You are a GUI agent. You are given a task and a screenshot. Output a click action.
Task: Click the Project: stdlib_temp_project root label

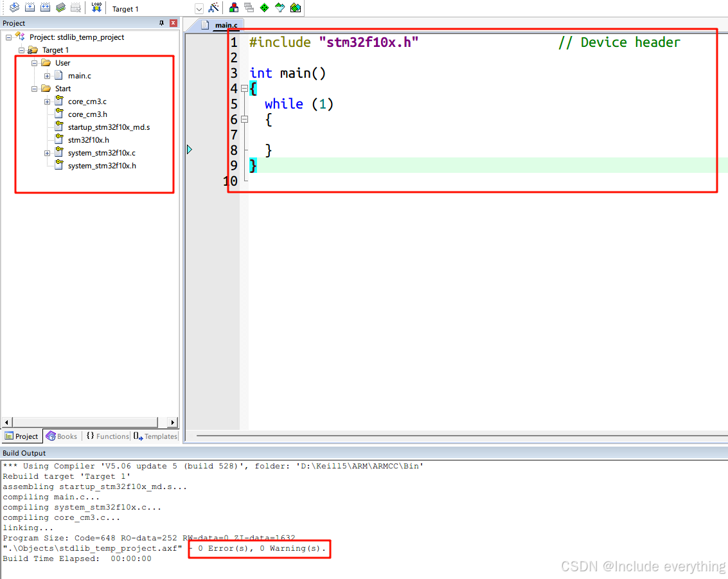click(x=76, y=37)
